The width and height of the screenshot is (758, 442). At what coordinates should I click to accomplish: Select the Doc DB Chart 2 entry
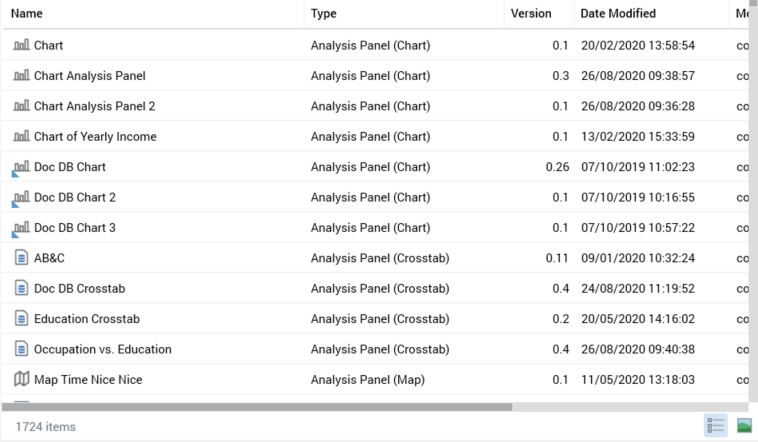click(75, 197)
